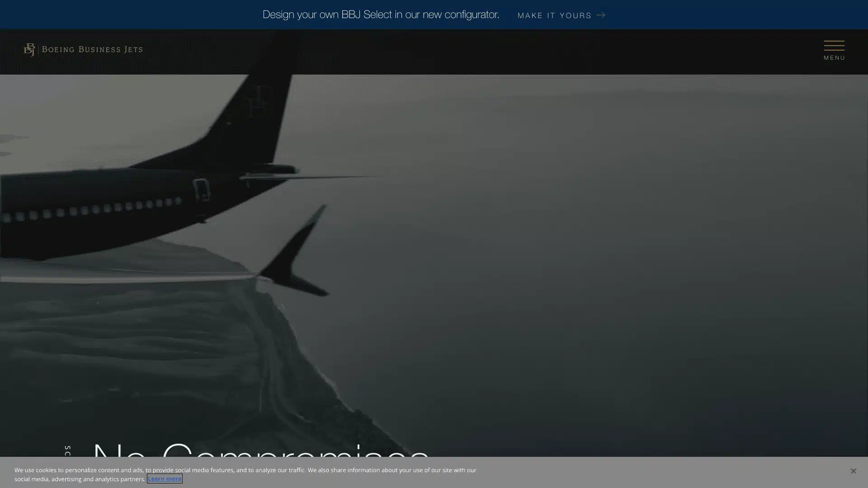Click the cookie notice message text
The width and height of the screenshot is (868, 488).
click(x=245, y=470)
